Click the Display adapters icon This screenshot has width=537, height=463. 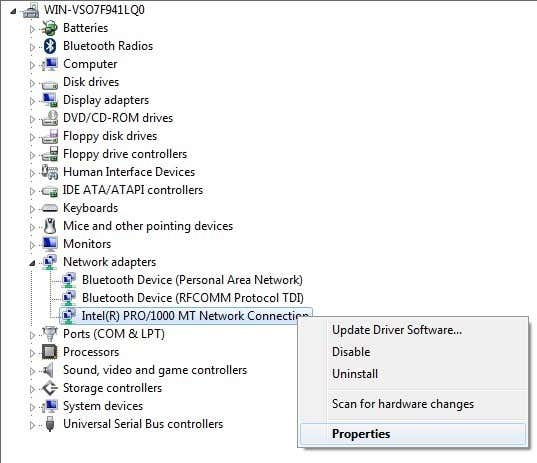pos(50,100)
